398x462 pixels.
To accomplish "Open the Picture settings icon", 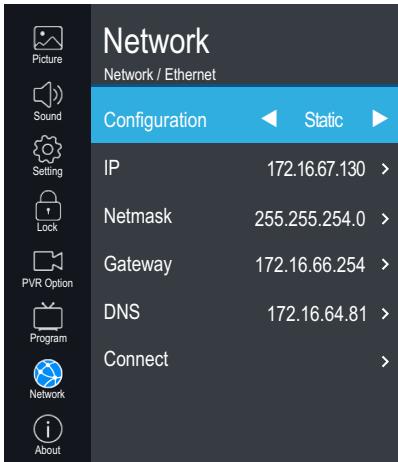I will click(x=48, y=38).
